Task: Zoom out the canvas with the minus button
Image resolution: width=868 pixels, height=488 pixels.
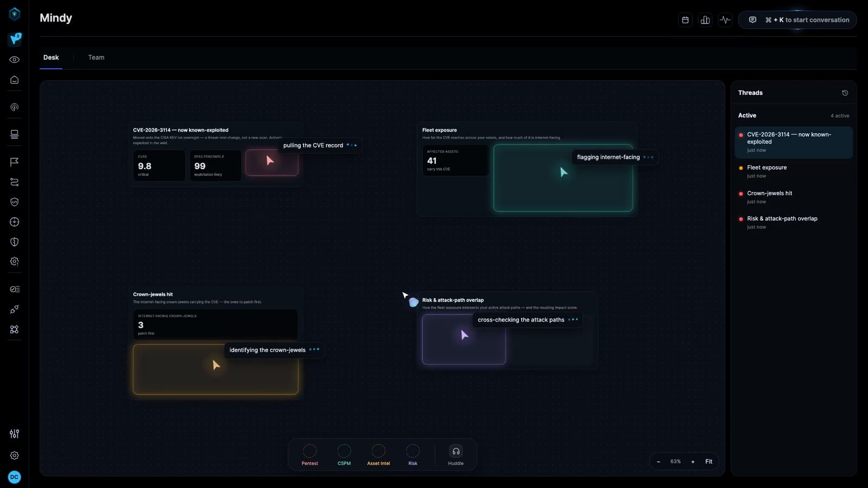Action: 659,461
